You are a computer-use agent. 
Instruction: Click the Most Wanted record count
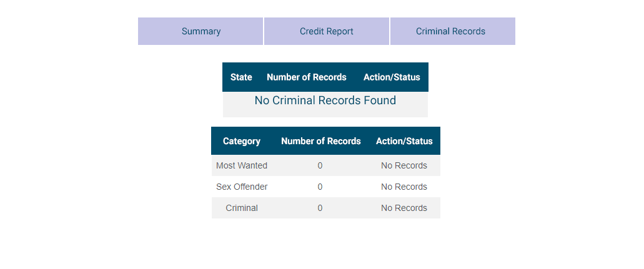(320, 166)
